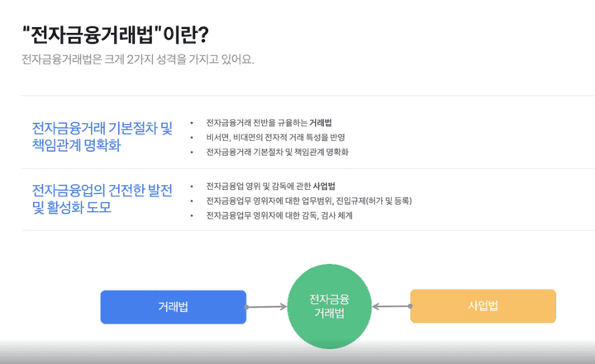Select the green 전자금융 거래법 circle
Screen dimensions: 595x364
pos(329,306)
